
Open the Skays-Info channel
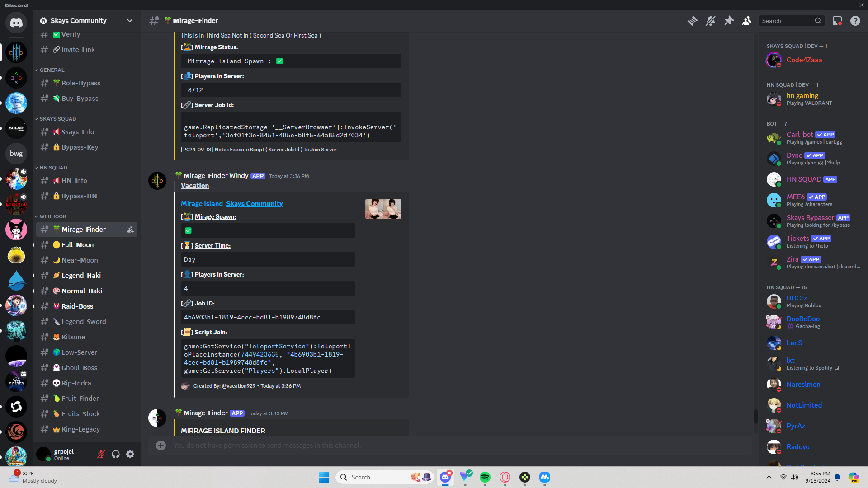tap(87, 132)
